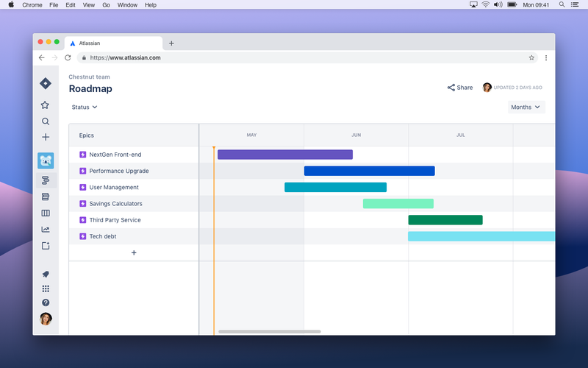
Task: Click the updater's avatar near Updated label
Action: click(487, 88)
